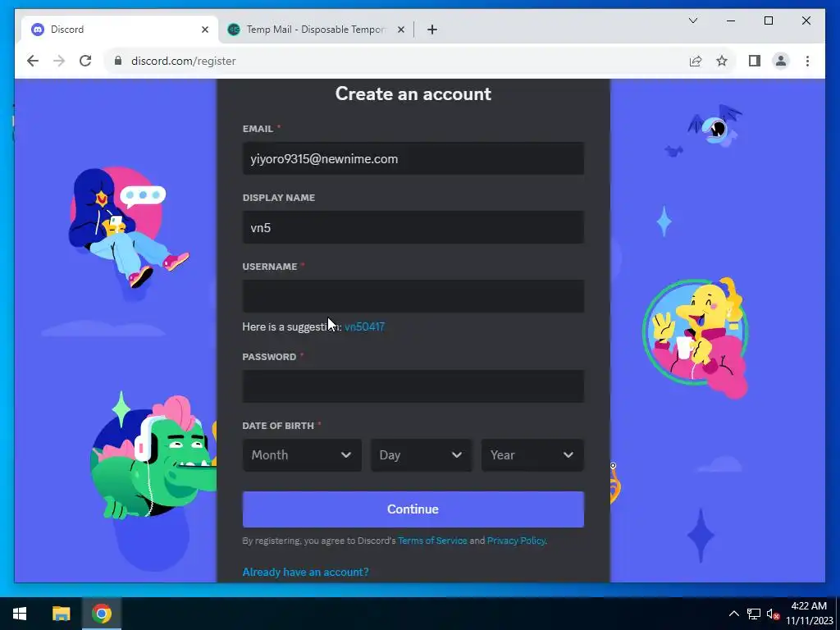Image resolution: width=840 pixels, height=630 pixels.
Task: Select the Discord tab
Action: tap(120, 30)
